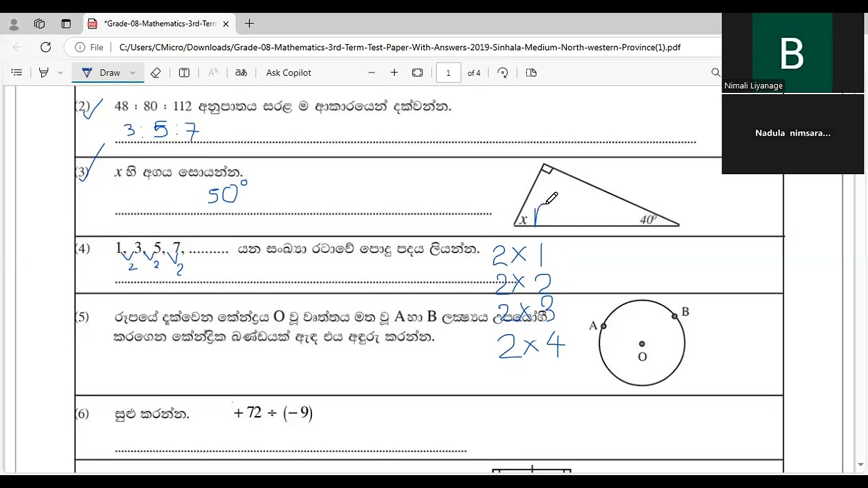This screenshot has width=868, height=488.
Task: Refresh the page
Action: click(x=45, y=47)
